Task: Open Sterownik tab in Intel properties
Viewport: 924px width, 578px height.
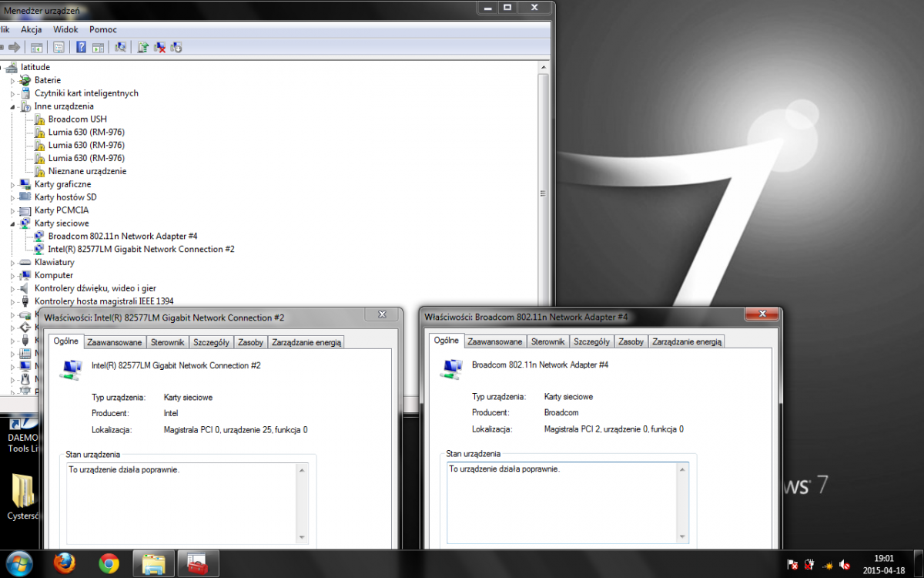Action: click(168, 342)
